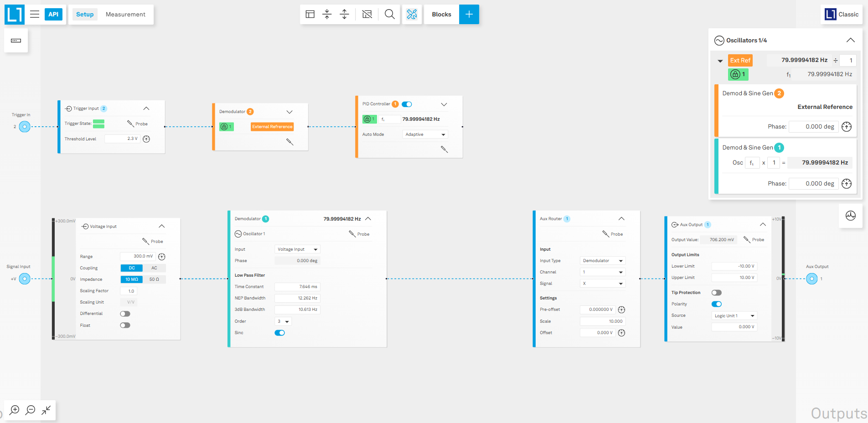This screenshot has height=423, width=868.
Task: Click the Time Constant input field
Action: point(297,287)
